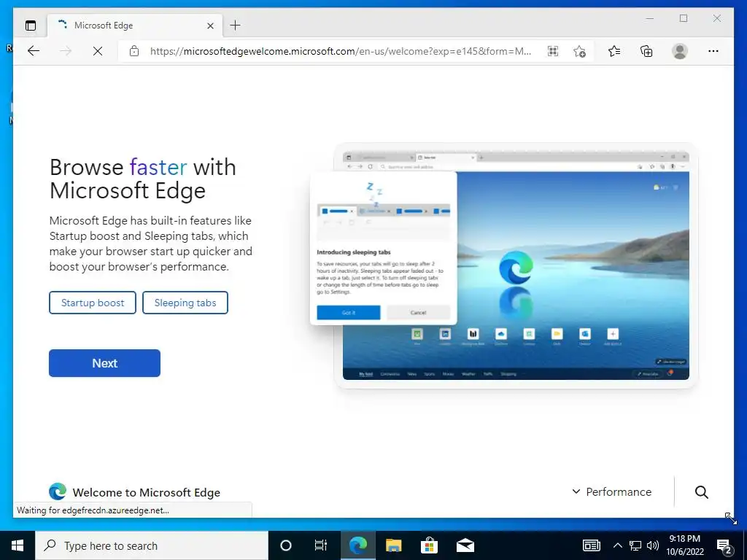Click the blue Next button
Viewport: 747px width, 560px height.
[x=104, y=363]
